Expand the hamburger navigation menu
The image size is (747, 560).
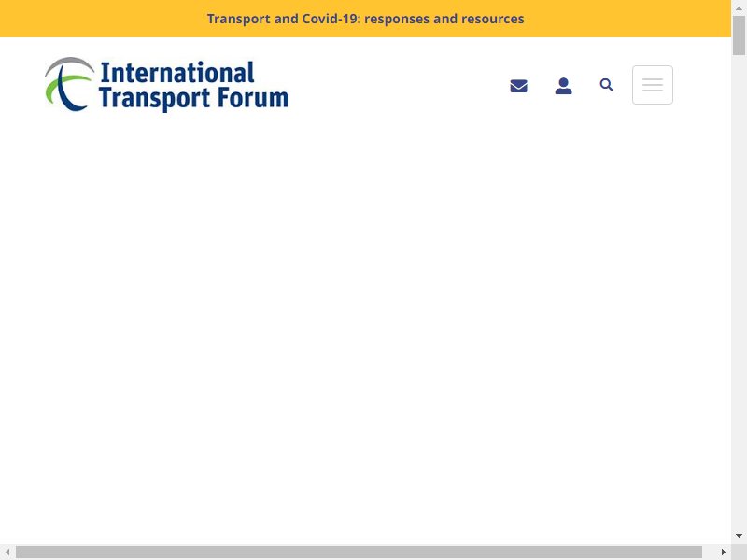pos(652,85)
